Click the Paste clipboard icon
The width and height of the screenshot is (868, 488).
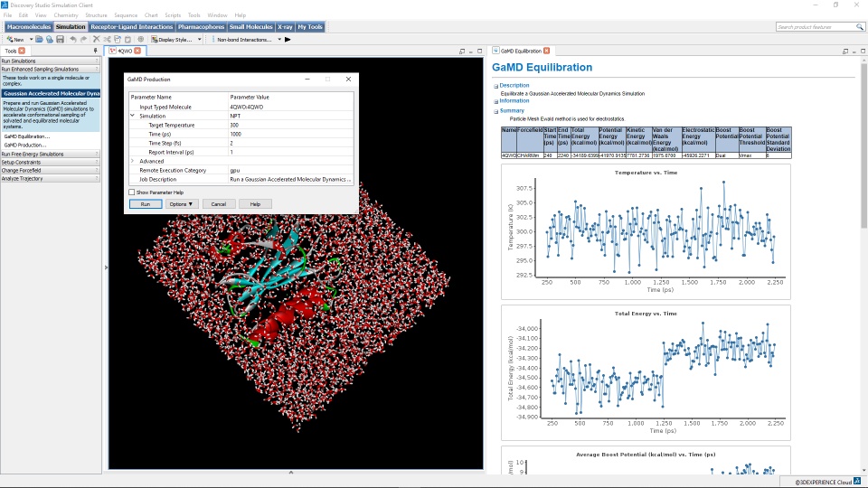click(x=127, y=39)
